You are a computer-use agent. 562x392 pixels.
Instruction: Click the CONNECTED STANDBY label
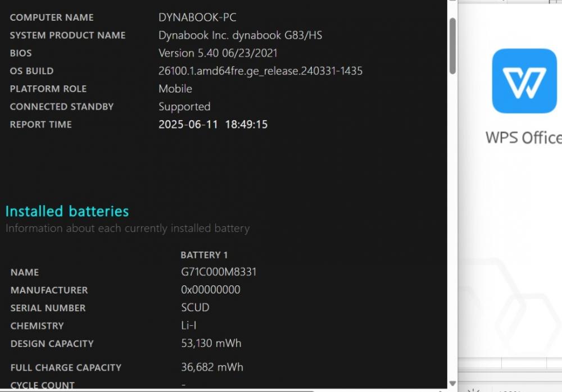[62, 107]
